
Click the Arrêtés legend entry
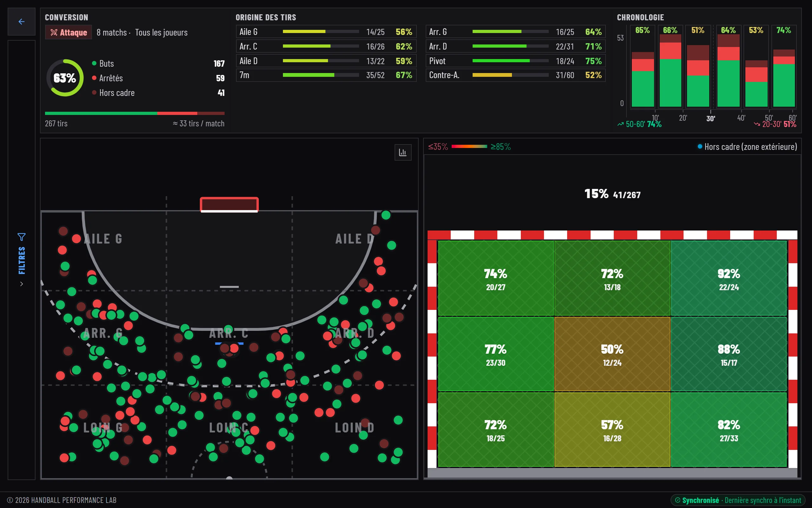(x=158, y=78)
